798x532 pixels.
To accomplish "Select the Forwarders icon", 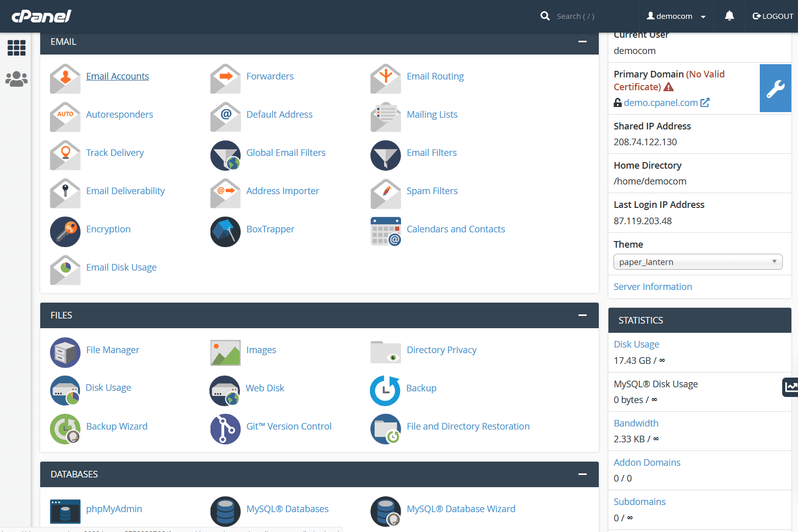I will 225,79.
